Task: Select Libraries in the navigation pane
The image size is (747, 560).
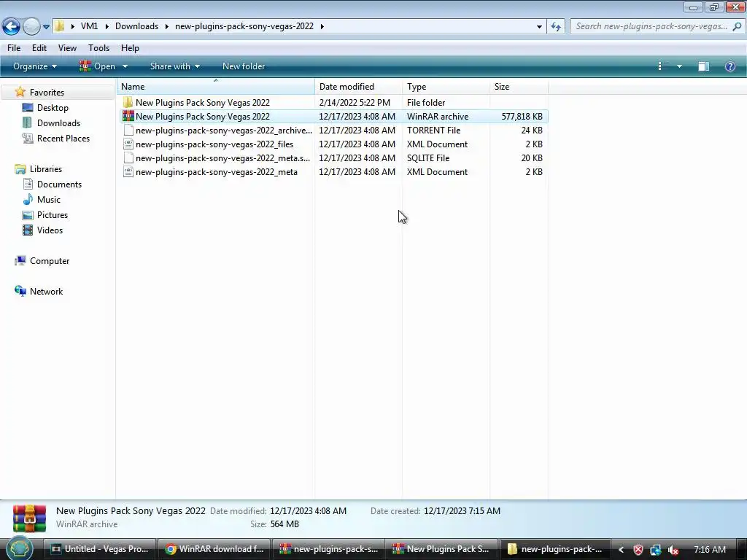Action: click(x=46, y=169)
